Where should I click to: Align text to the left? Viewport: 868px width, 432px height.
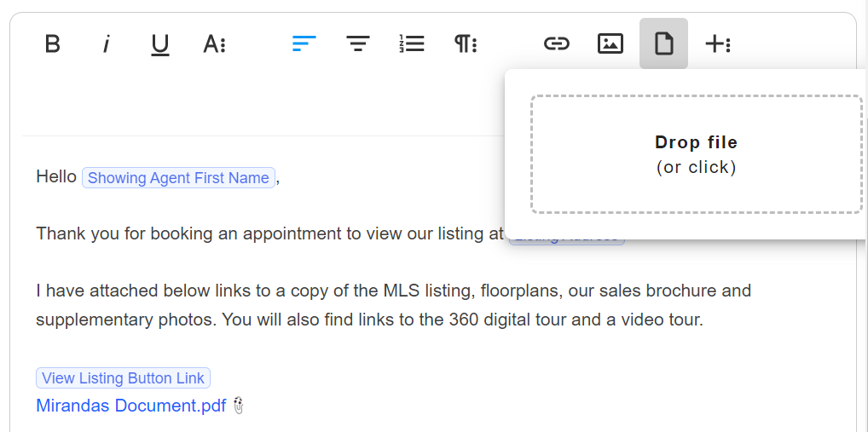pyautogui.click(x=304, y=43)
